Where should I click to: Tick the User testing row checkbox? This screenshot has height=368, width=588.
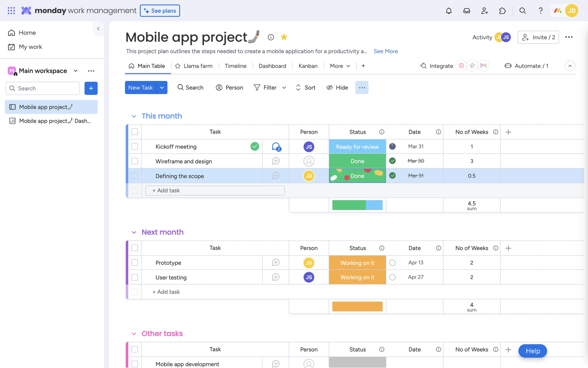tap(135, 277)
